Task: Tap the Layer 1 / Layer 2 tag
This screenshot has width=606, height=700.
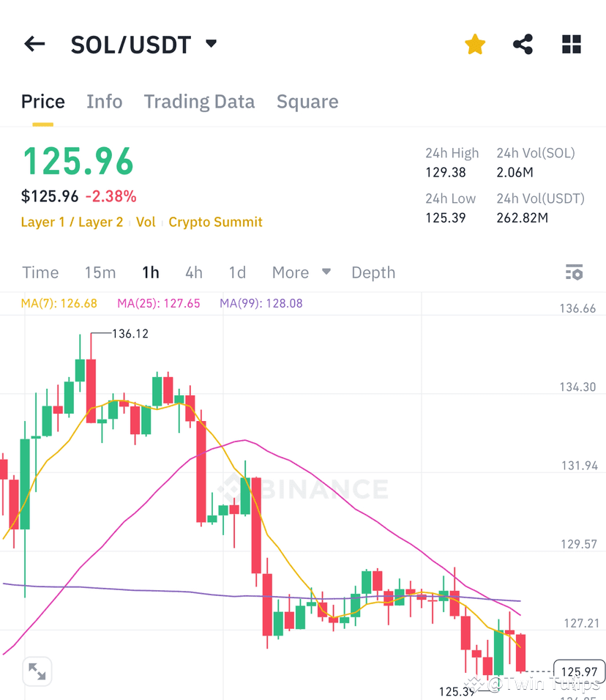Action: click(x=72, y=223)
